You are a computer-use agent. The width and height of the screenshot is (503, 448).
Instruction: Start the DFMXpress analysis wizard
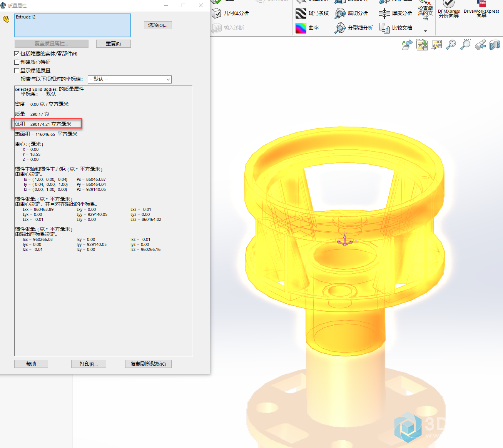point(449,10)
